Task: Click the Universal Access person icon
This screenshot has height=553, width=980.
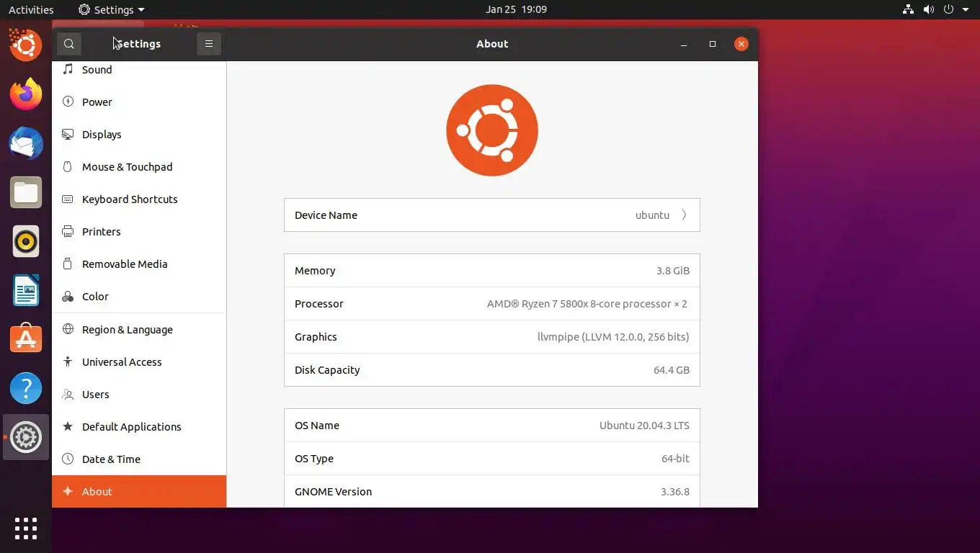Action: (68, 361)
